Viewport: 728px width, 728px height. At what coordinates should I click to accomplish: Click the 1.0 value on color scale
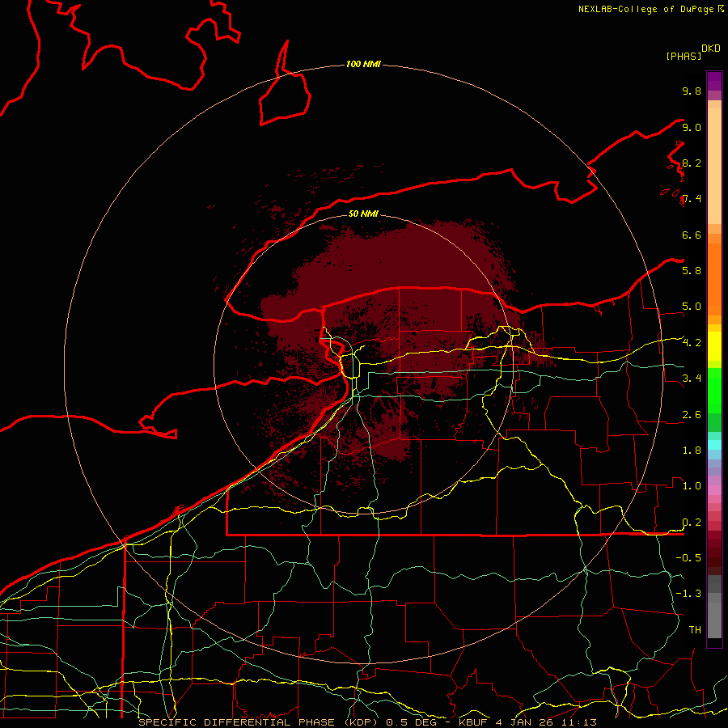coord(692,485)
